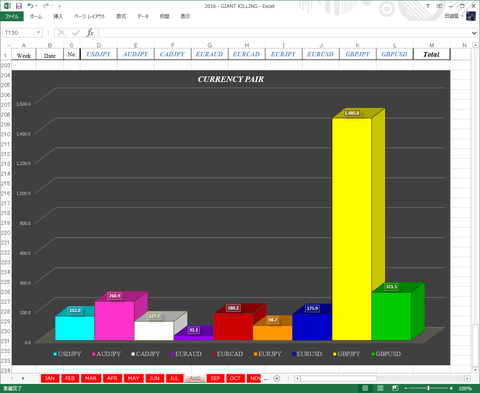480x393 pixels.
Task: Click the New Sheet plus icon
Action: point(277,378)
